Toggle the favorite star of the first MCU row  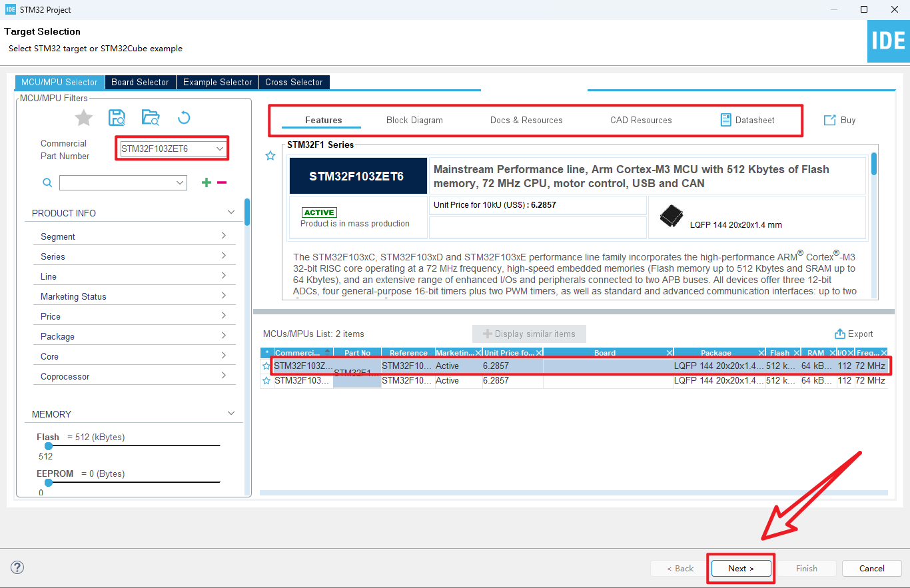point(266,366)
